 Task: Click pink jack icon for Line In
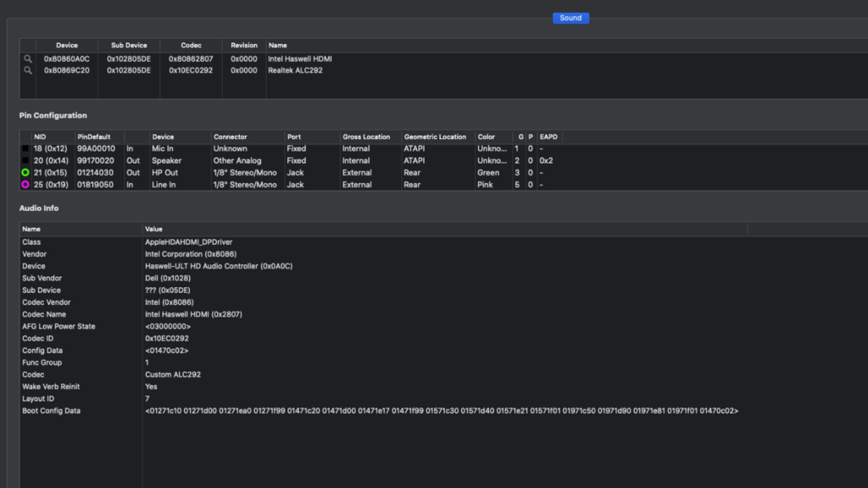(25, 185)
